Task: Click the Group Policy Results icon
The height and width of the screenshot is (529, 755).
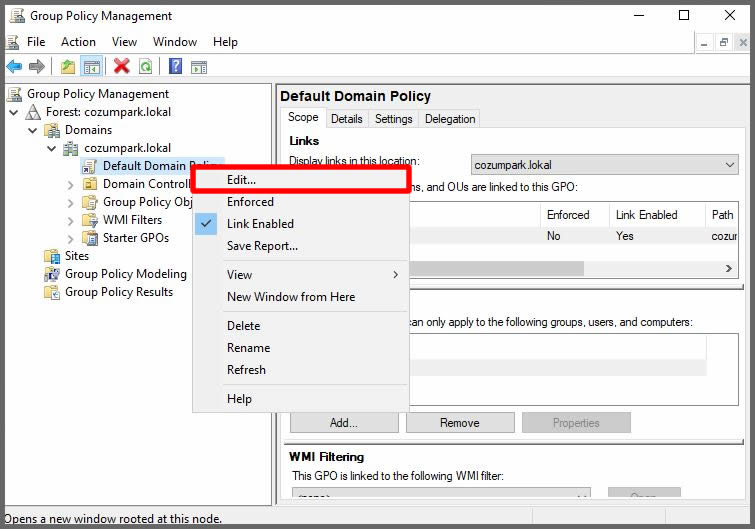Action: pyautogui.click(x=52, y=292)
